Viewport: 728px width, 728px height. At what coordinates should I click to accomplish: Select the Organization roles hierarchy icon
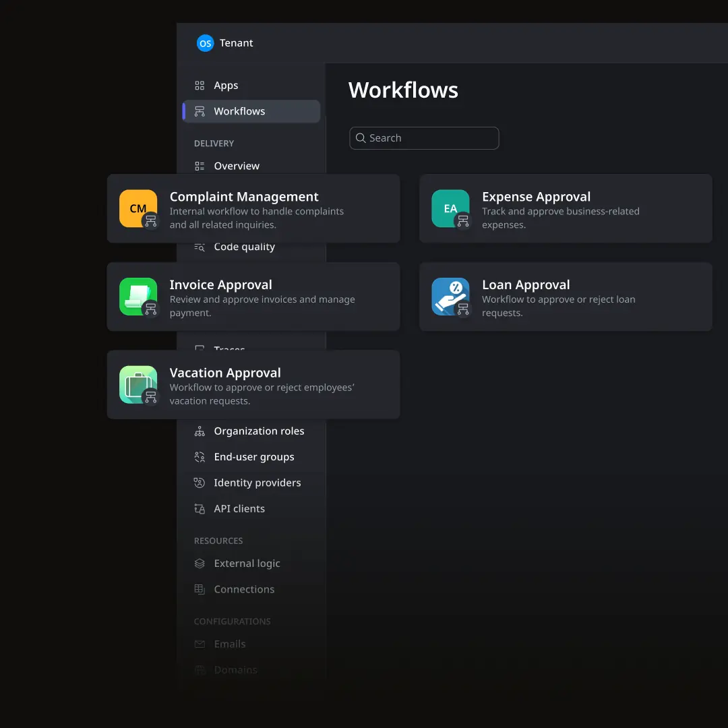pyautogui.click(x=199, y=431)
